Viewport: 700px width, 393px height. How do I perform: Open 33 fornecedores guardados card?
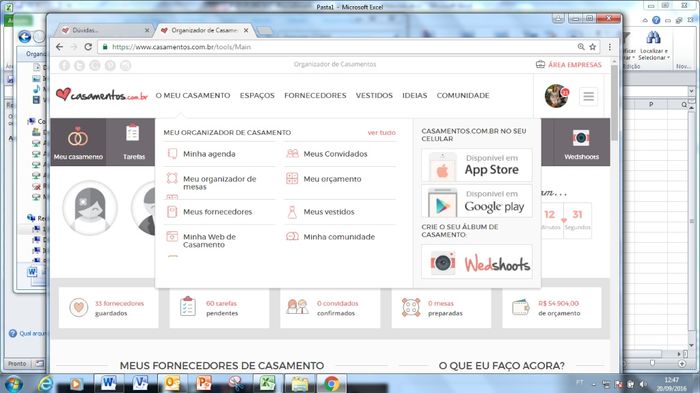click(x=108, y=308)
